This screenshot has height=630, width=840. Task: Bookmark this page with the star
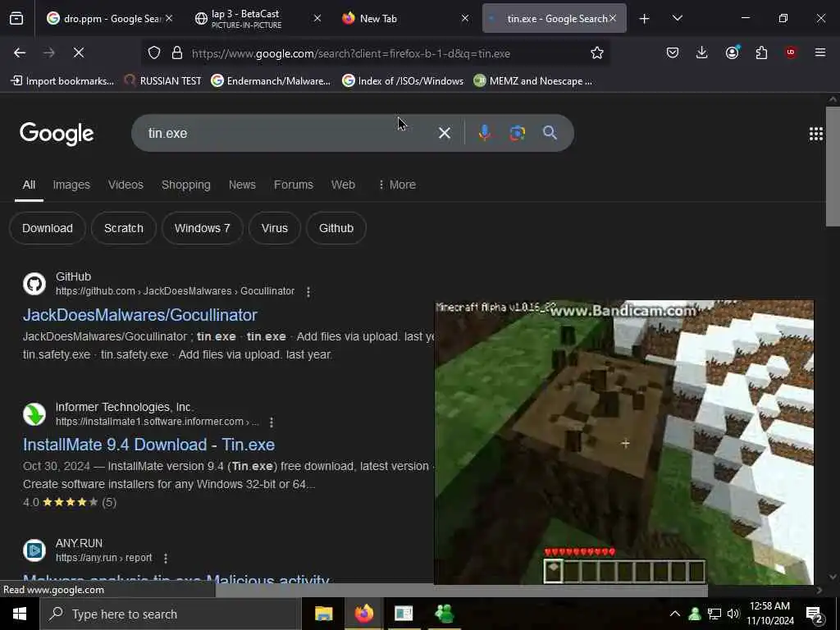point(597,52)
